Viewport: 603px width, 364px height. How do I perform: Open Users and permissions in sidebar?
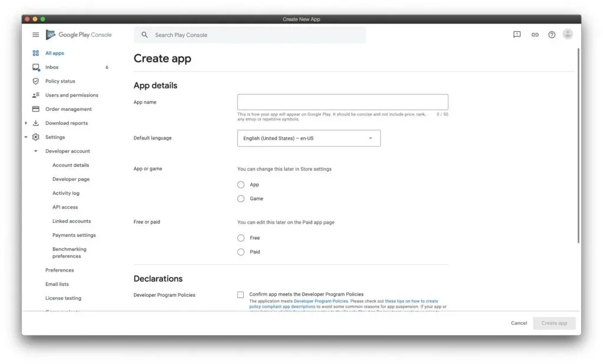click(71, 95)
